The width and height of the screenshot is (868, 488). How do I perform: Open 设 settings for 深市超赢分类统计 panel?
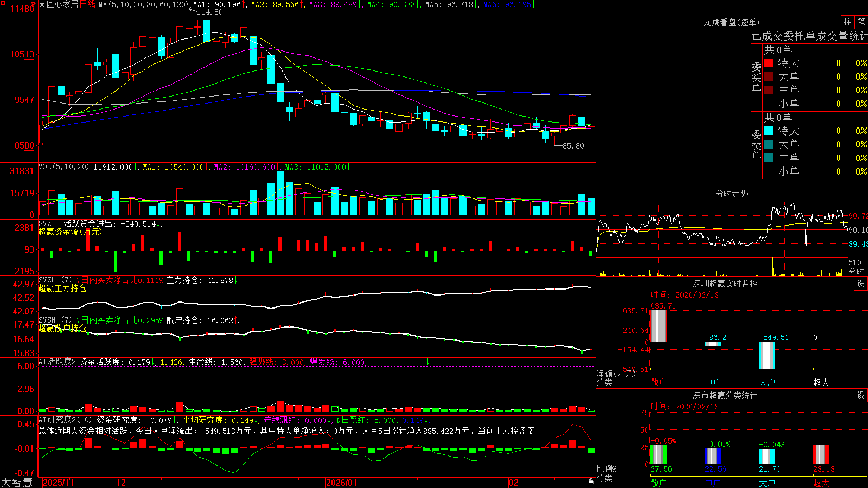[861, 395]
